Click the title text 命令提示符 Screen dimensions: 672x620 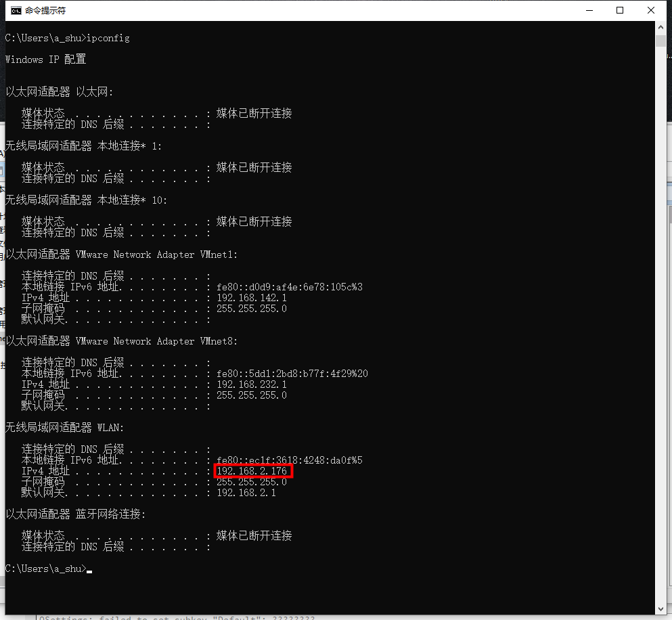point(45,11)
